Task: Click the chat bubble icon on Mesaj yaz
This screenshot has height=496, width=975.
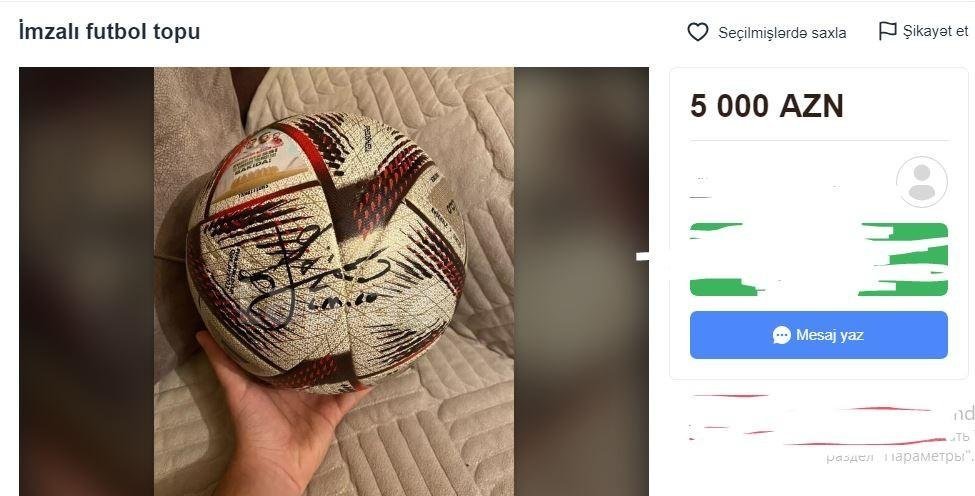Action: [x=782, y=335]
